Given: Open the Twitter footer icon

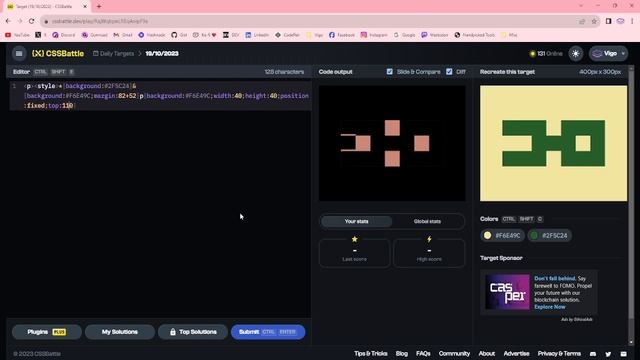Looking at the screenshot, I should coord(608,354).
